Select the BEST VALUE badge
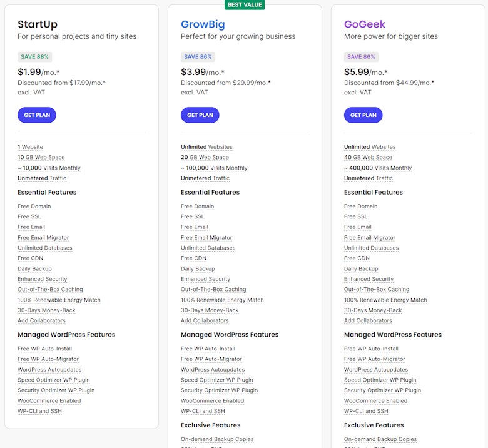Screen dimensions: 488x448 tap(245, 4)
